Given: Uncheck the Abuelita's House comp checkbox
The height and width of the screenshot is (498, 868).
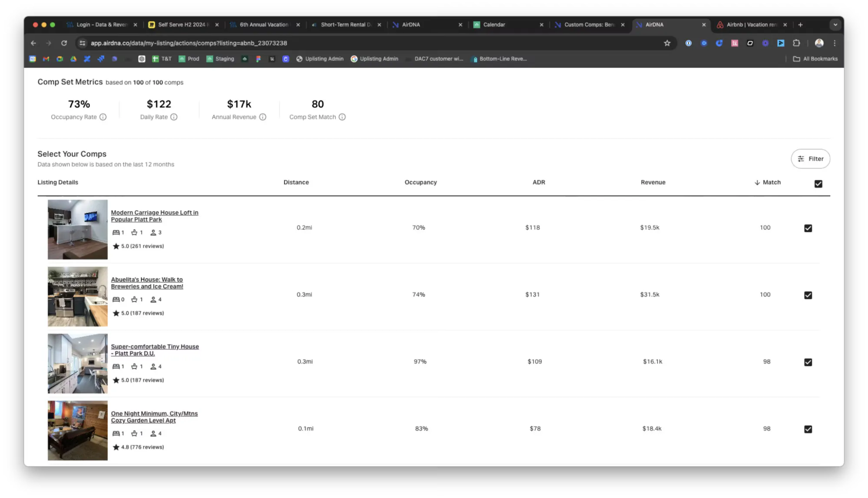Looking at the screenshot, I should pos(808,295).
